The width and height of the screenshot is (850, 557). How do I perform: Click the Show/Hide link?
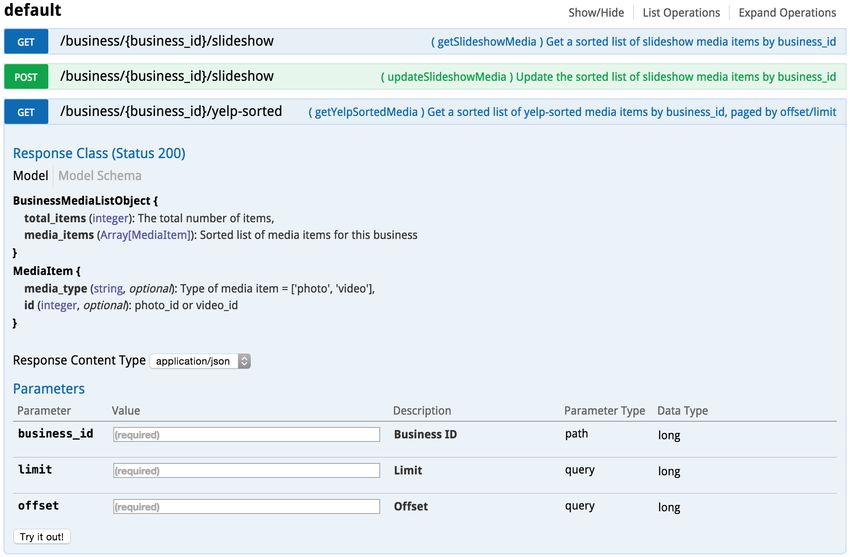click(x=596, y=12)
